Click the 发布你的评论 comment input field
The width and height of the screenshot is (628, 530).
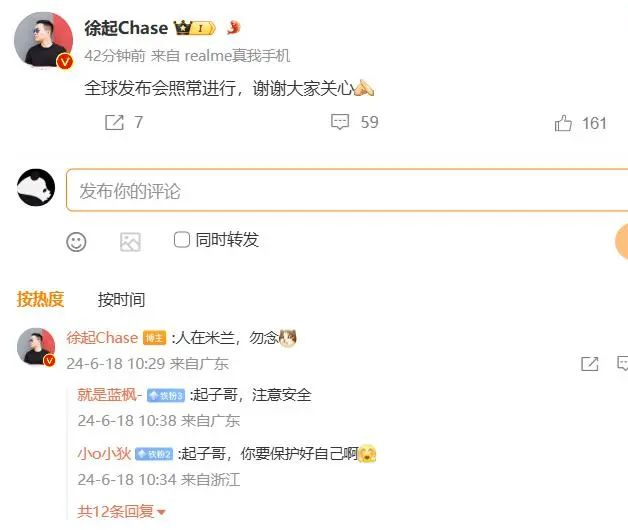point(347,190)
